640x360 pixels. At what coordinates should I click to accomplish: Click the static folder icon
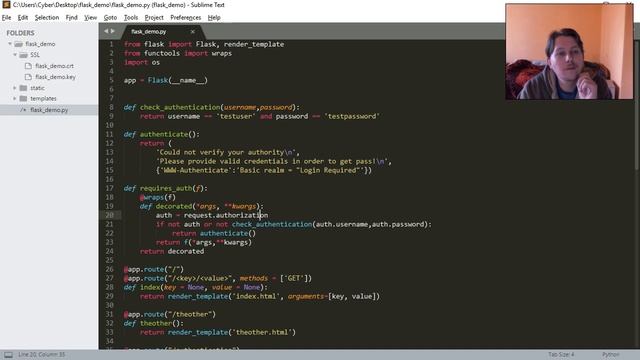point(23,88)
